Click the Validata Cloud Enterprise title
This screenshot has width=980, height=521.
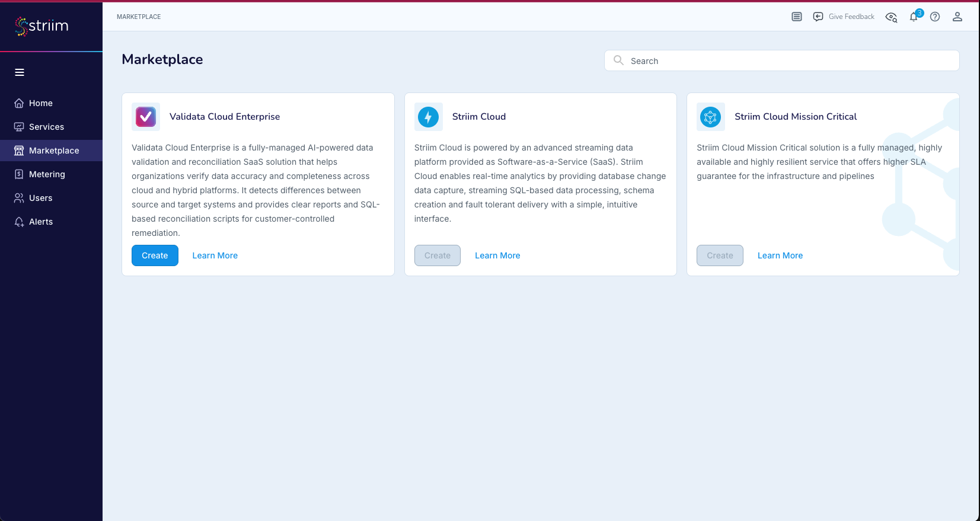tap(225, 117)
